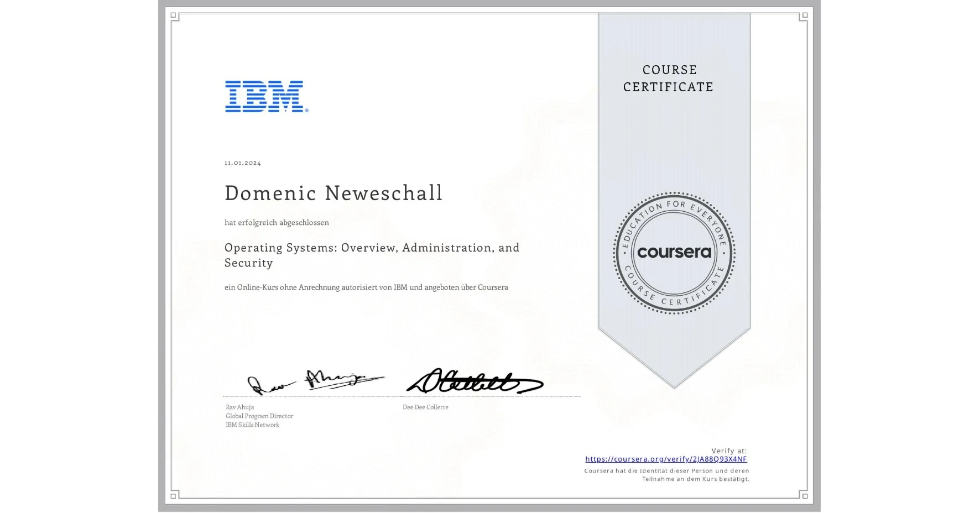Click the label 'Global Program Director'
The width and height of the screenshot is (980, 513).
coord(259,415)
